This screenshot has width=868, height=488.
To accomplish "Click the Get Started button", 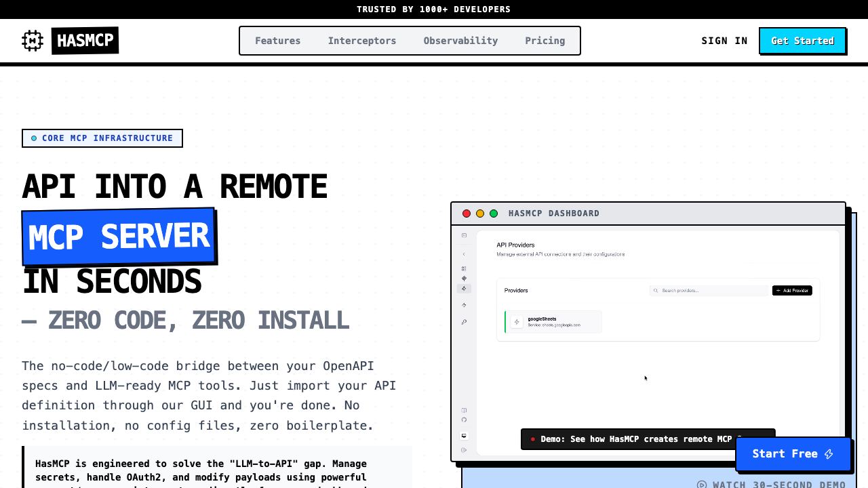I will point(802,41).
